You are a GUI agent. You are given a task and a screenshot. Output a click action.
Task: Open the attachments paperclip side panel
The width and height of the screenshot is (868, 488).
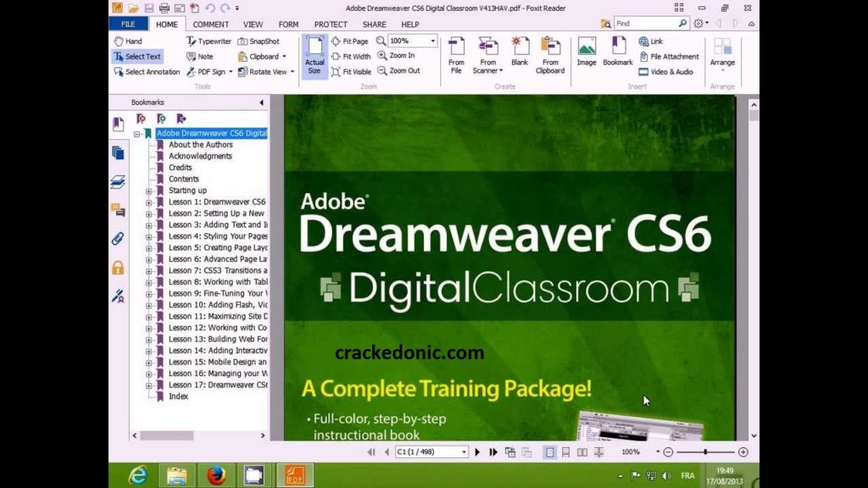118,239
